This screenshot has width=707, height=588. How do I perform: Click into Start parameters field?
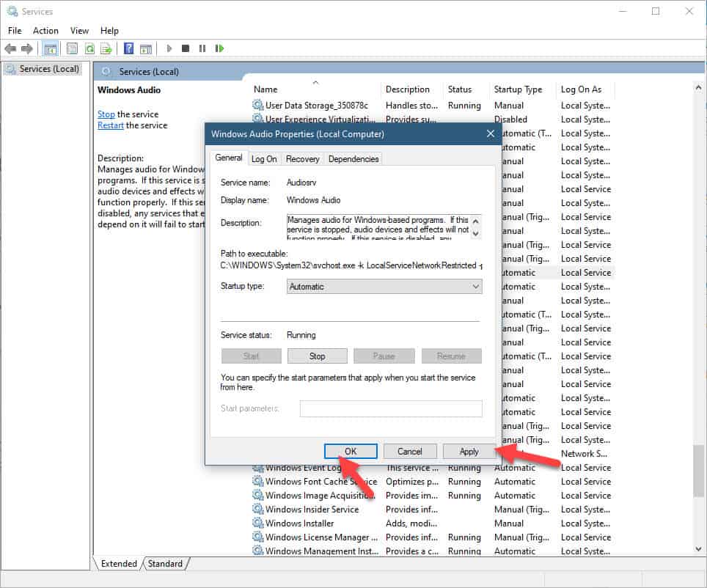[391, 408]
